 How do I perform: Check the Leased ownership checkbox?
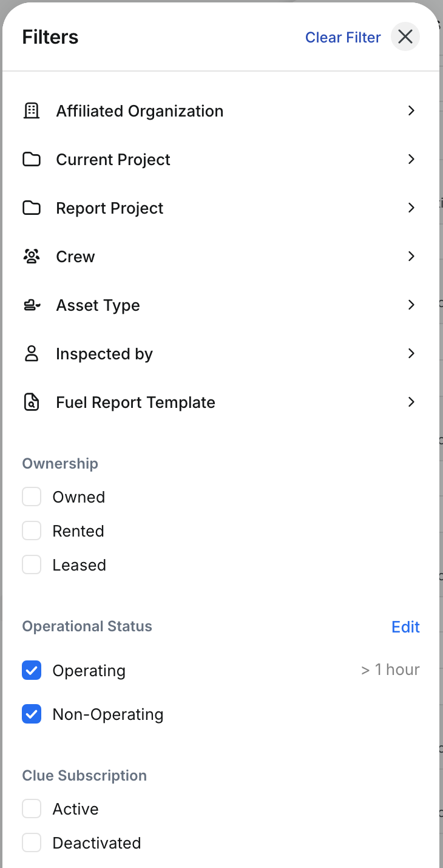(32, 565)
